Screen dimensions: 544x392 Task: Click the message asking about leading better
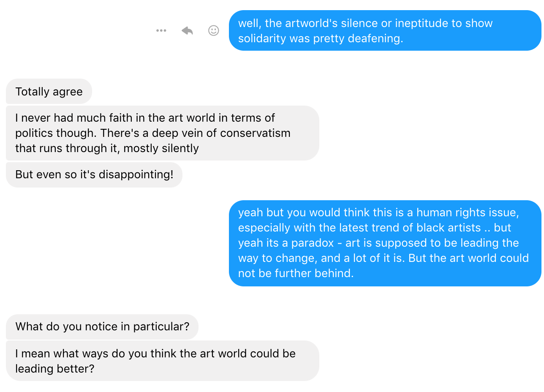(x=163, y=361)
